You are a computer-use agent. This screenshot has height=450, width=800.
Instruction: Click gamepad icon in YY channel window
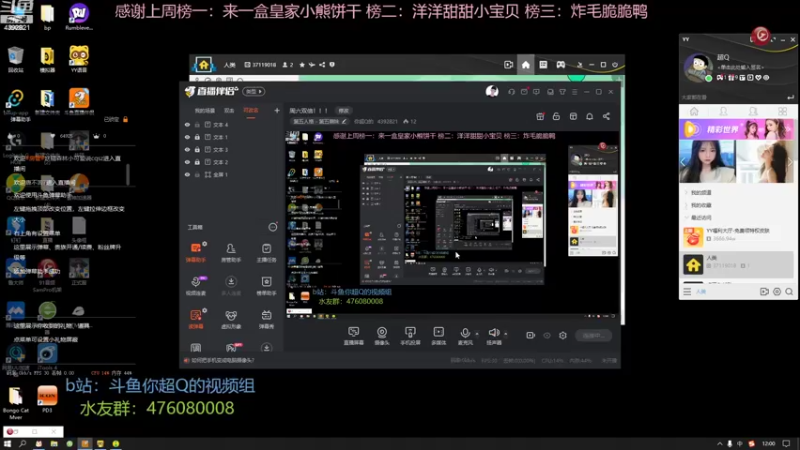pyautogui.click(x=560, y=65)
